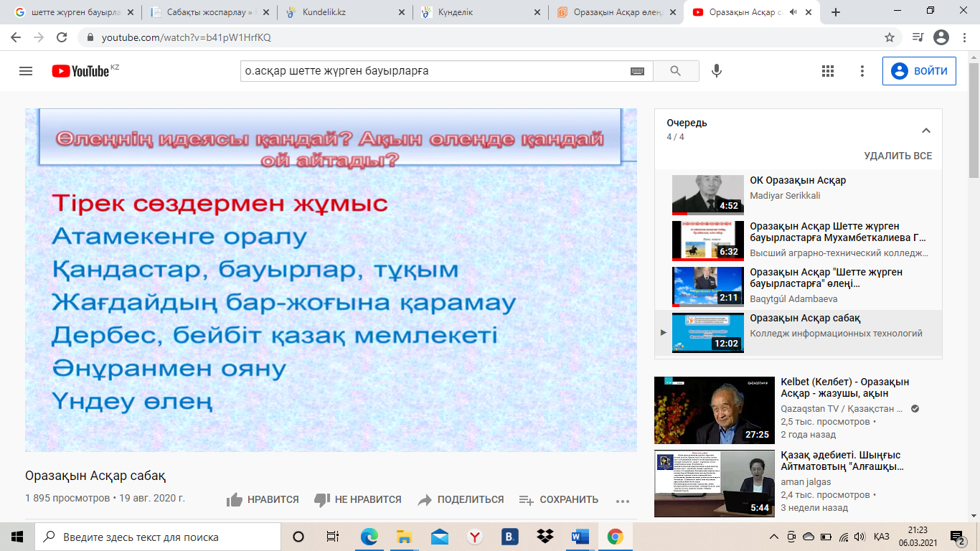Reload the current page

click(62, 37)
